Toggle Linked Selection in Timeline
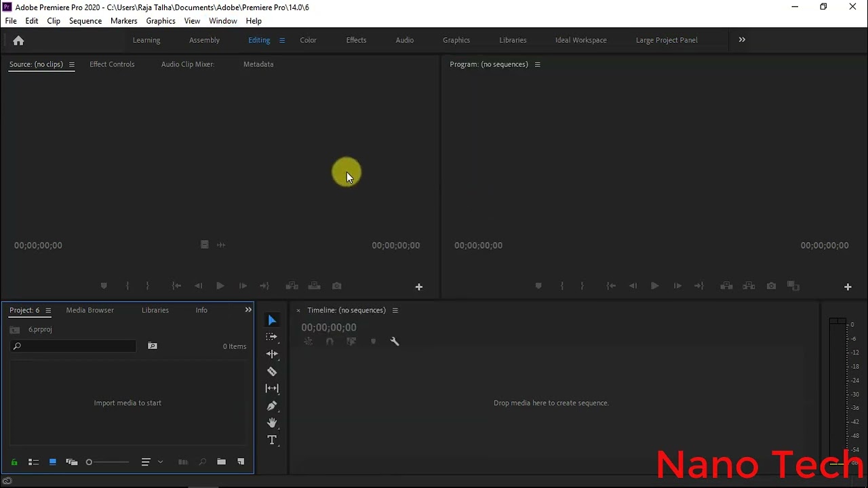868x488 pixels. tap(351, 342)
